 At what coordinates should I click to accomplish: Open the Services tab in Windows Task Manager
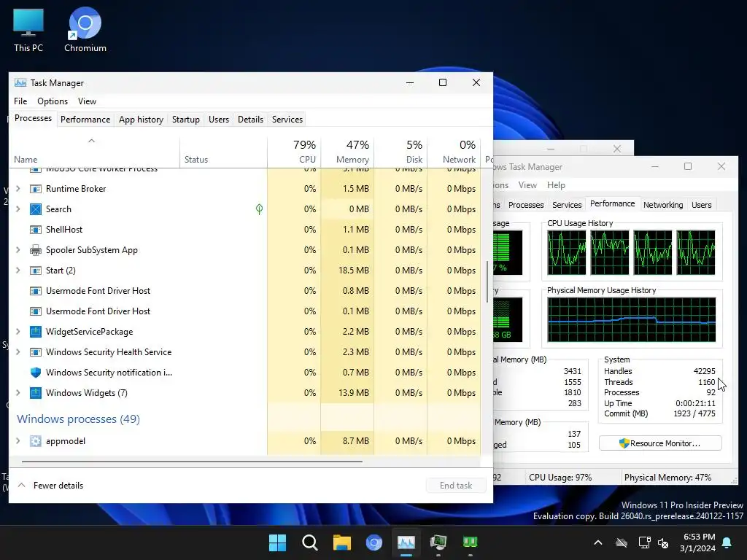point(567,205)
